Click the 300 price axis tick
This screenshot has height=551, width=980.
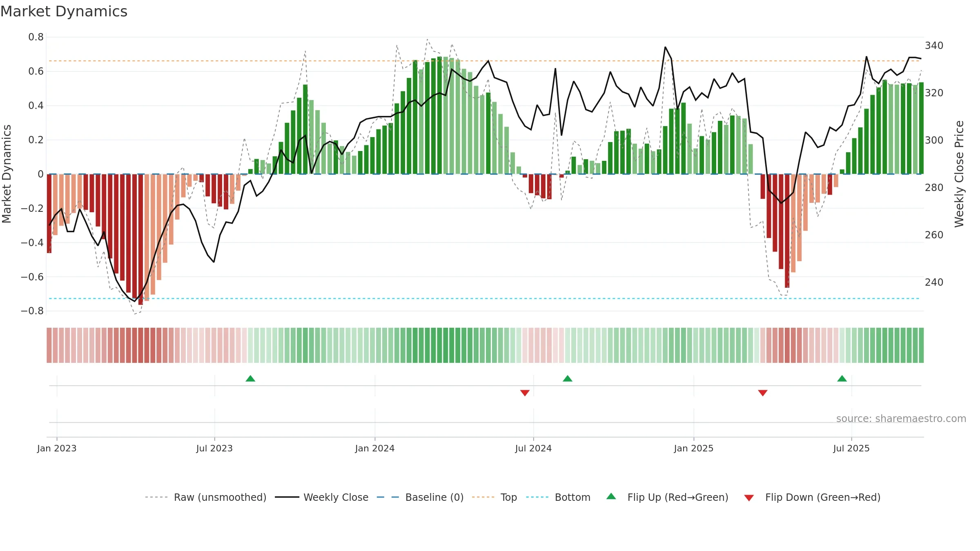click(934, 140)
